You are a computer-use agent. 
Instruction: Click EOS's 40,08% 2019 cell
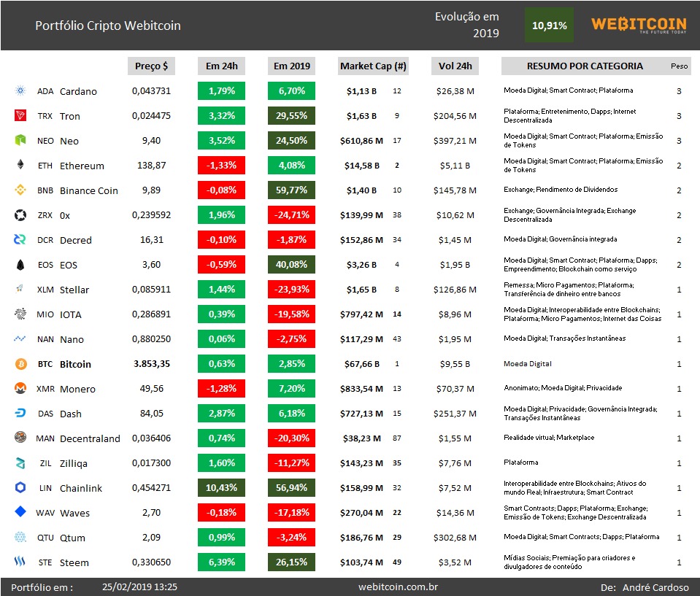pos(291,265)
